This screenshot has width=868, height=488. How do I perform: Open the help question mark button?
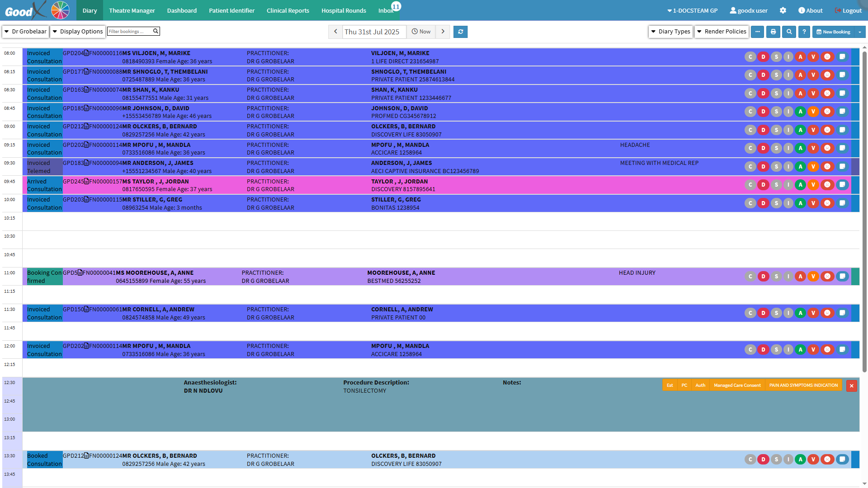tap(804, 32)
